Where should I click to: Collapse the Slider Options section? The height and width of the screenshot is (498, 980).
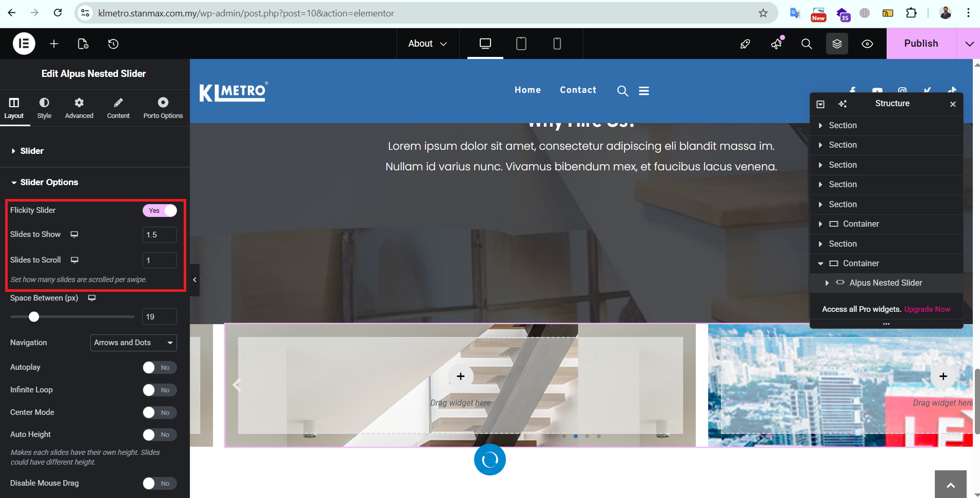pos(95,182)
